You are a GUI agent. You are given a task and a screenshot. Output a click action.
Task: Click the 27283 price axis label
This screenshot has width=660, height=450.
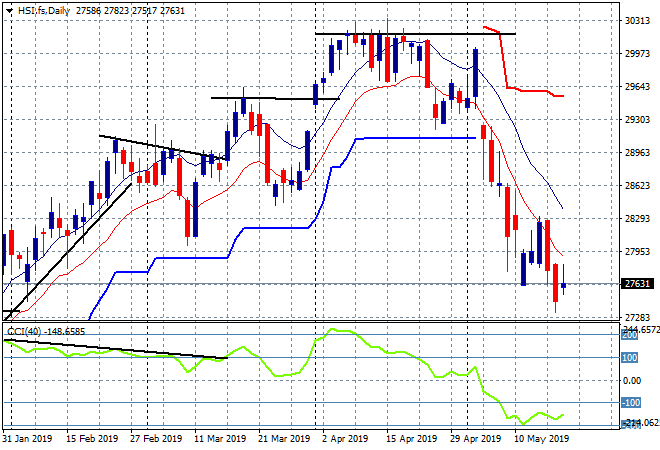(637, 317)
